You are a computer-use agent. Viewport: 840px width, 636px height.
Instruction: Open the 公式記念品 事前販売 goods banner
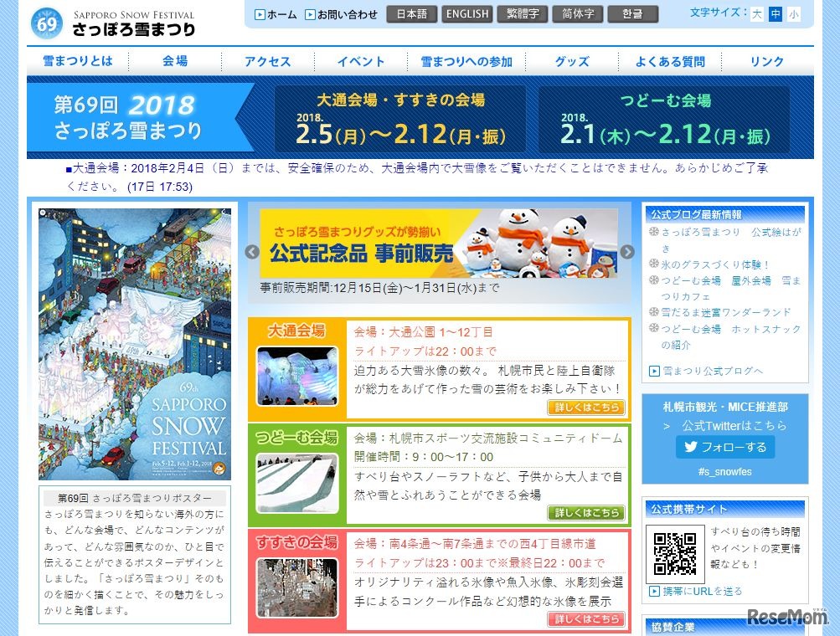[x=439, y=244]
